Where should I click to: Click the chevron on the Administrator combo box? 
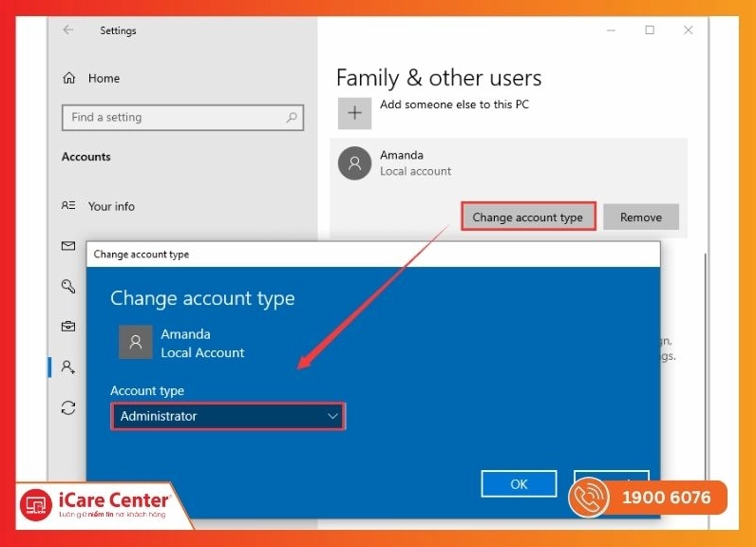(332, 416)
